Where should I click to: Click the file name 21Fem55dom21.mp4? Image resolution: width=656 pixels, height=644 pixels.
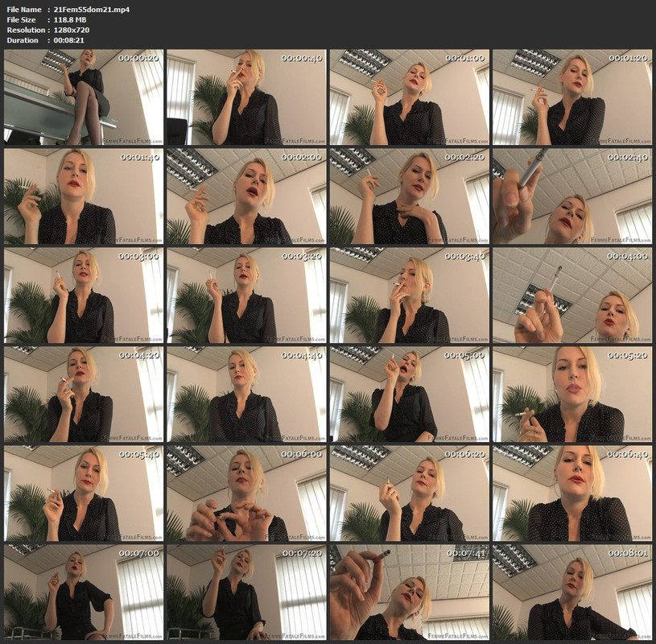92,10
